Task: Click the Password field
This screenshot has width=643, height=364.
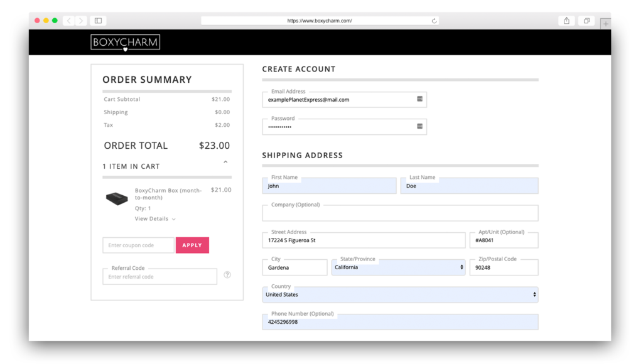Action: [345, 127]
